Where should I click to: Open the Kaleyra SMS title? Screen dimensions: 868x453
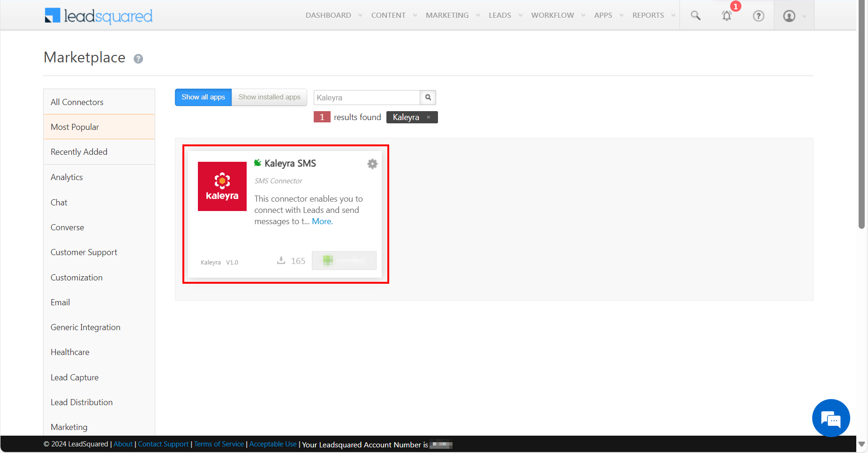pyautogui.click(x=290, y=163)
